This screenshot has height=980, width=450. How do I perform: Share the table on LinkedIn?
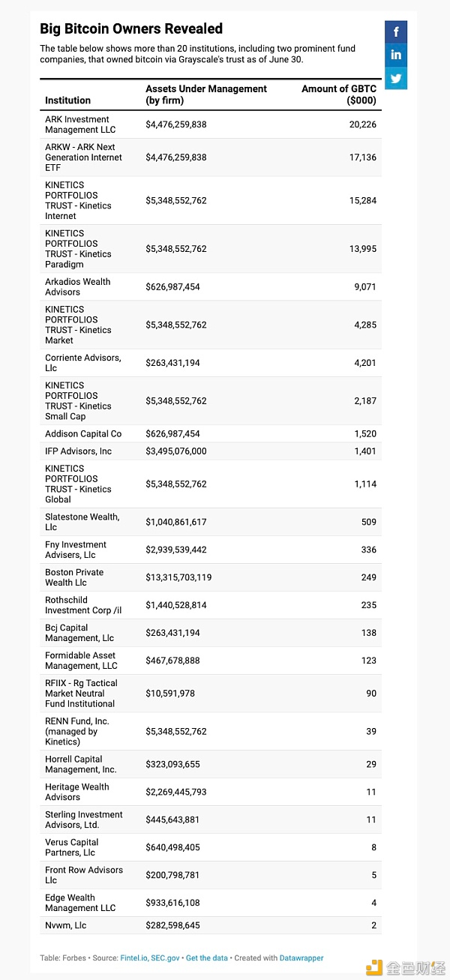click(x=396, y=55)
